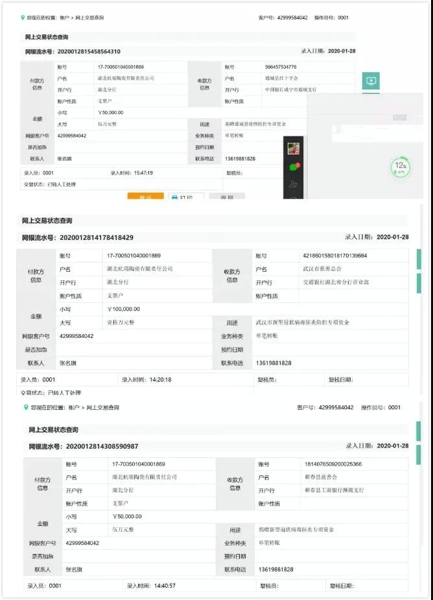Click the transaction status row of first form

121,184
